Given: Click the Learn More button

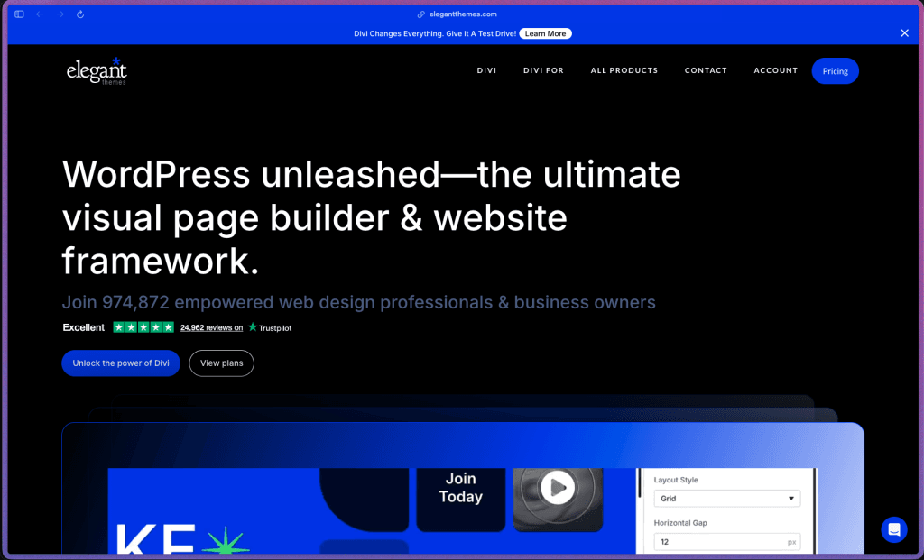Looking at the screenshot, I should [x=545, y=33].
